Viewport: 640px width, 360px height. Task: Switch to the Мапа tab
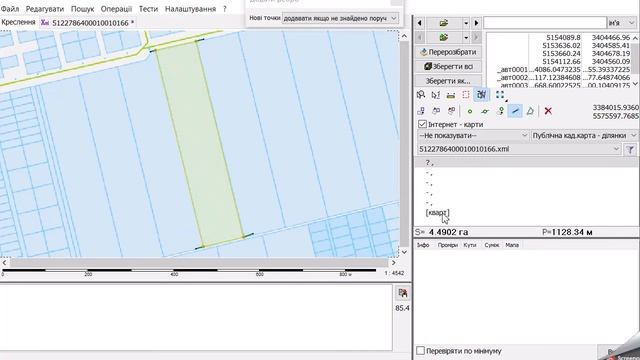click(x=512, y=245)
